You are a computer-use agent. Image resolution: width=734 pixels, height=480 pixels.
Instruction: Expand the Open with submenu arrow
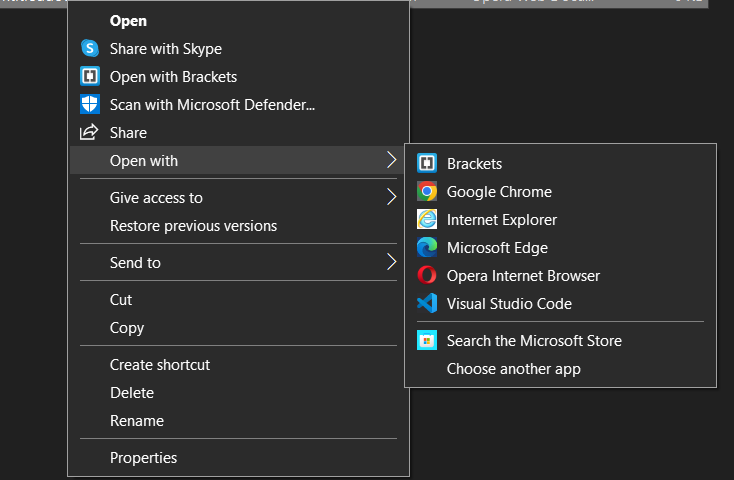[x=390, y=161]
